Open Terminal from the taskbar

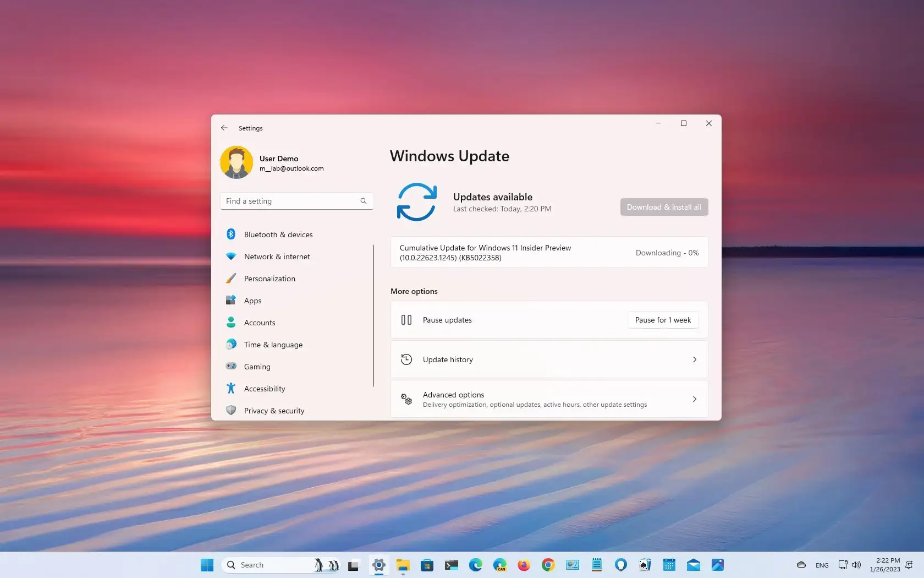pyautogui.click(x=452, y=565)
